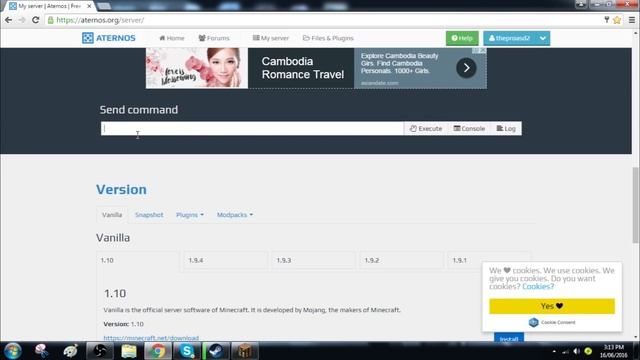640x360 pixels.
Task: Open Minecraft from the taskbar
Action: pyautogui.click(x=245, y=351)
